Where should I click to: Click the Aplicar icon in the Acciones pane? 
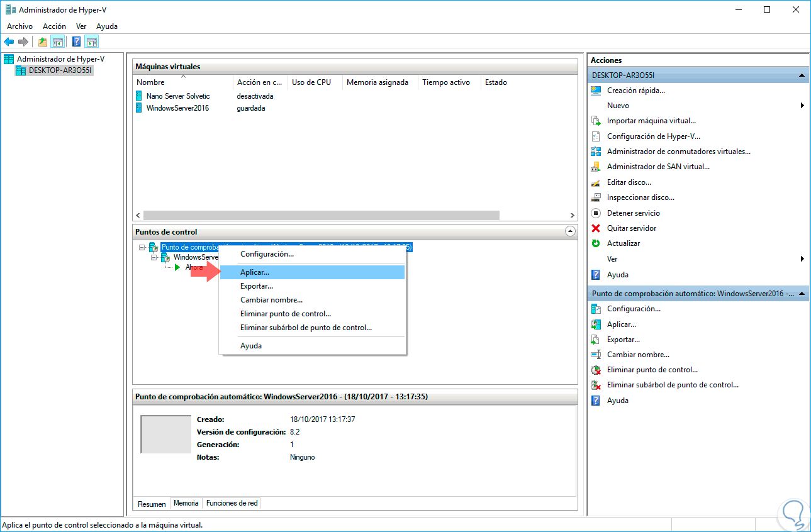pyautogui.click(x=596, y=324)
